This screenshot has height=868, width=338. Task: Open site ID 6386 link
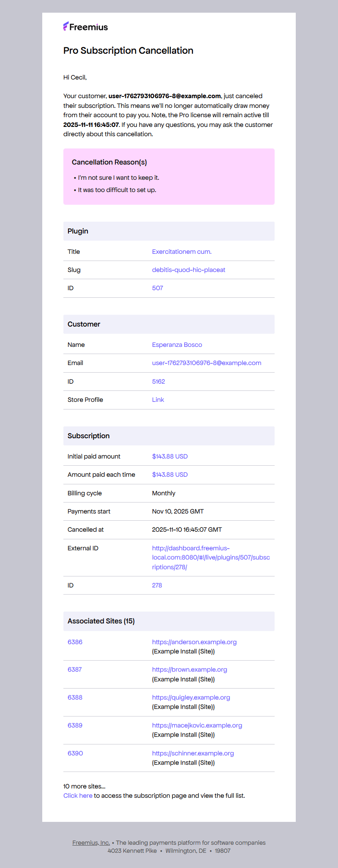75,642
